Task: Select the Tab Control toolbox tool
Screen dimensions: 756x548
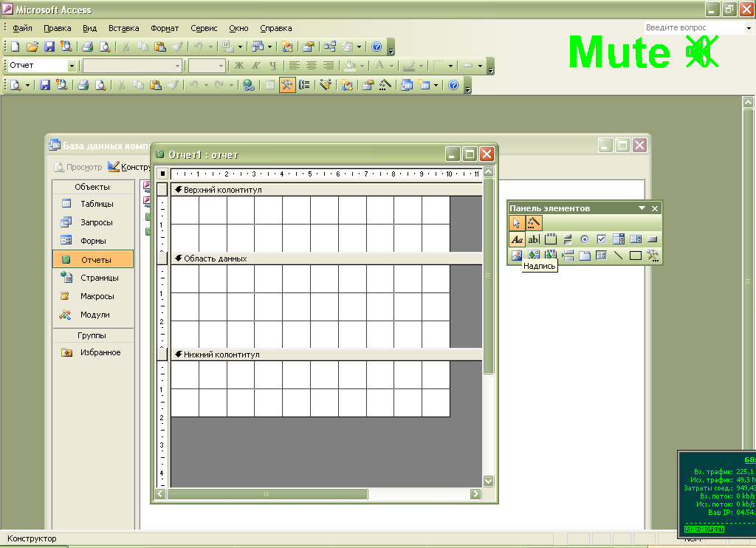Action: point(585,256)
